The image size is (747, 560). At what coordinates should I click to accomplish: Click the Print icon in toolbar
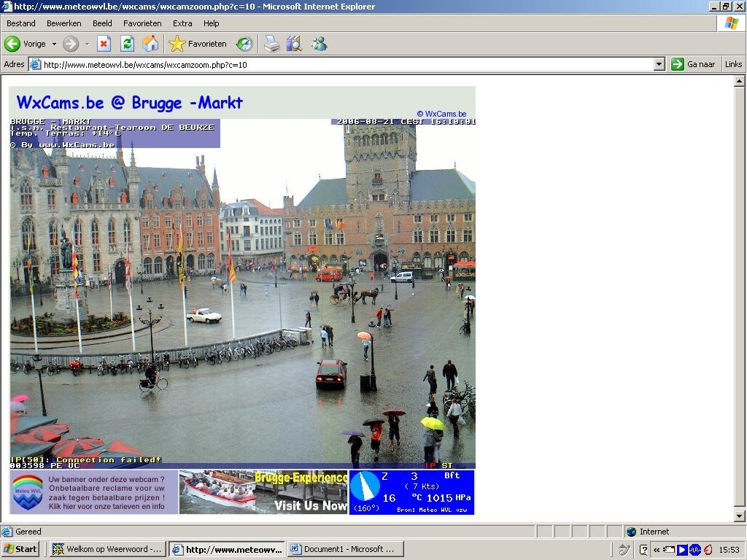pos(271,44)
